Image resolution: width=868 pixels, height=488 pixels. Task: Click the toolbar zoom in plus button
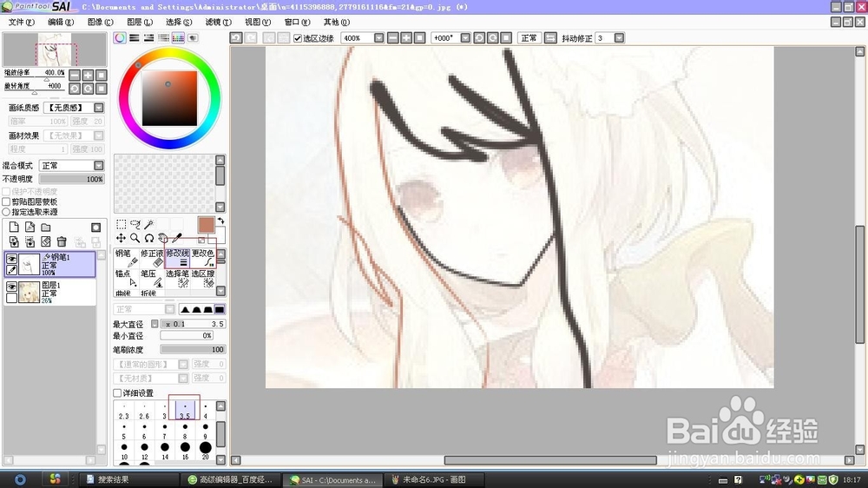[x=406, y=37]
